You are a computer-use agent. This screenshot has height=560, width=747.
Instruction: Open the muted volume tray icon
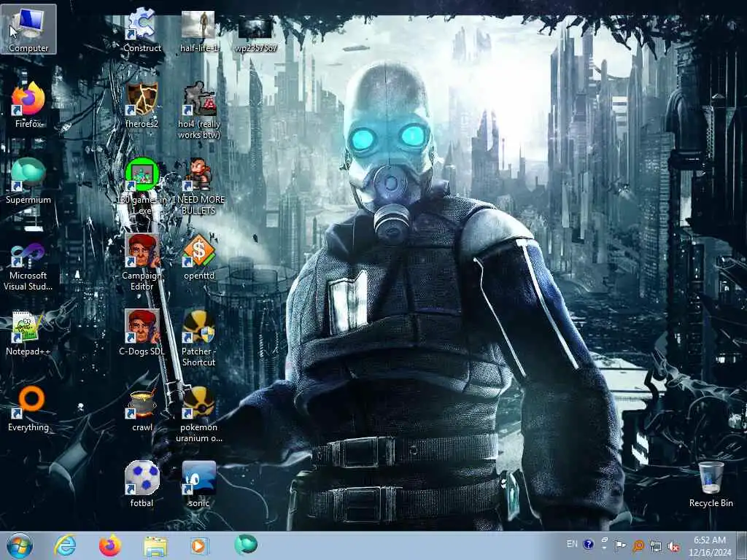click(x=673, y=547)
